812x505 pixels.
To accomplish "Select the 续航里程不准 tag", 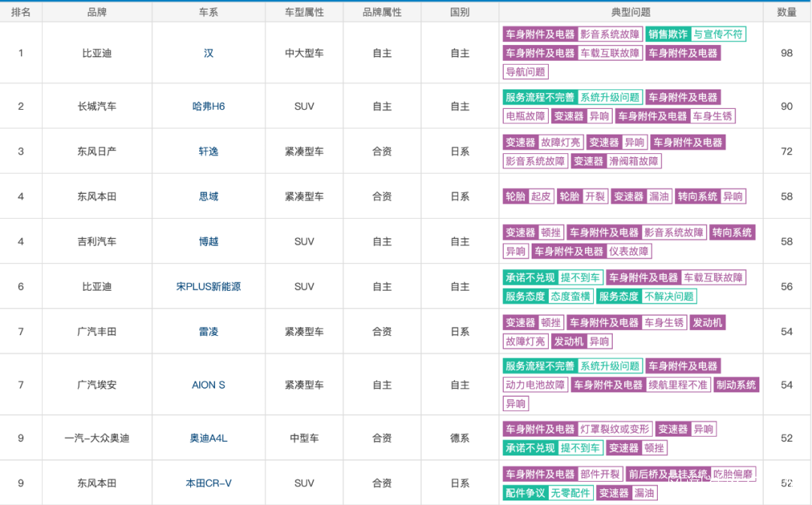I will tap(678, 385).
